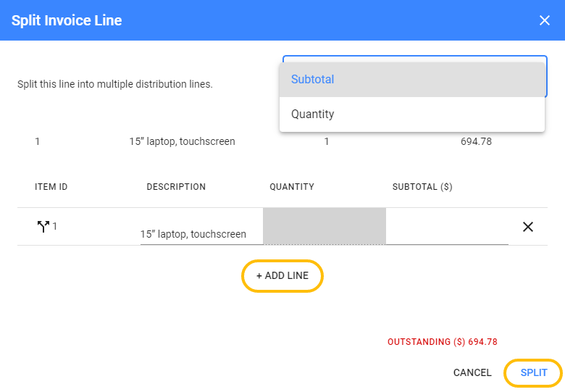The width and height of the screenshot is (565, 392).
Task: Click the Split Invoice Line dialog title
Action: pos(67,20)
